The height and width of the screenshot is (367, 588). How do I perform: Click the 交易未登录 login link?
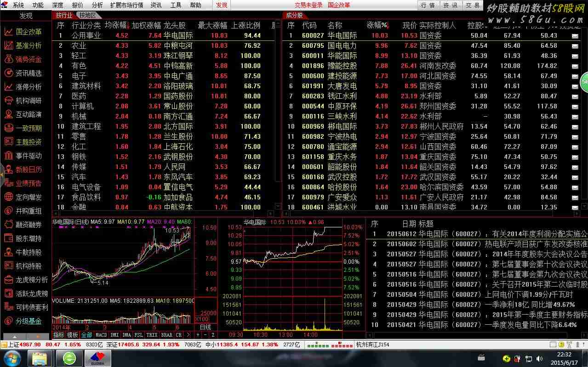click(308, 5)
